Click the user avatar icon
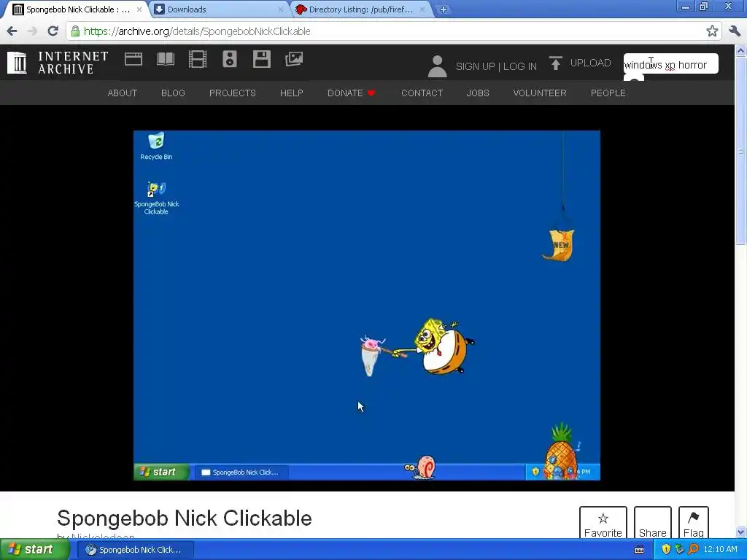The height and width of the screenshot is (560, 747). click(437, 66)
